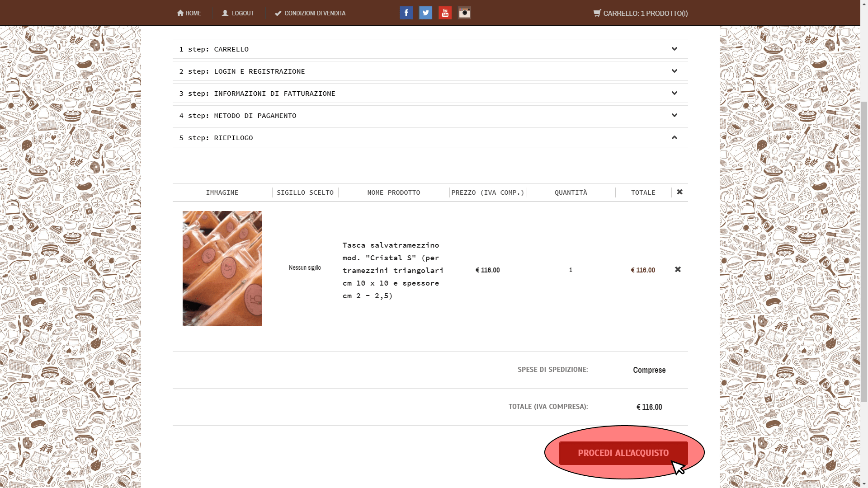Expand 2 step LOGIN E REGISTRAZIONE chevron
Image resolution: width=868 pixels, height=488 pixels.
pos(674,71)
